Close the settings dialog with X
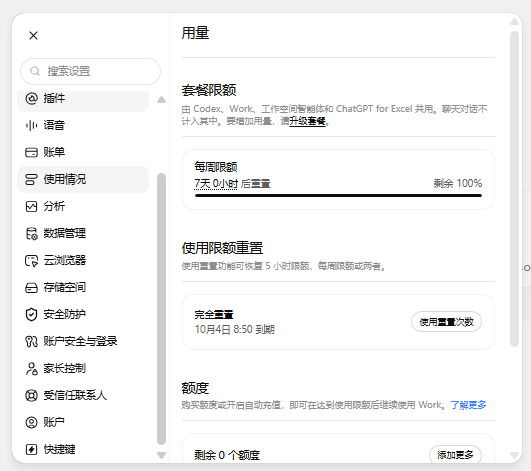 coord(33,36)
